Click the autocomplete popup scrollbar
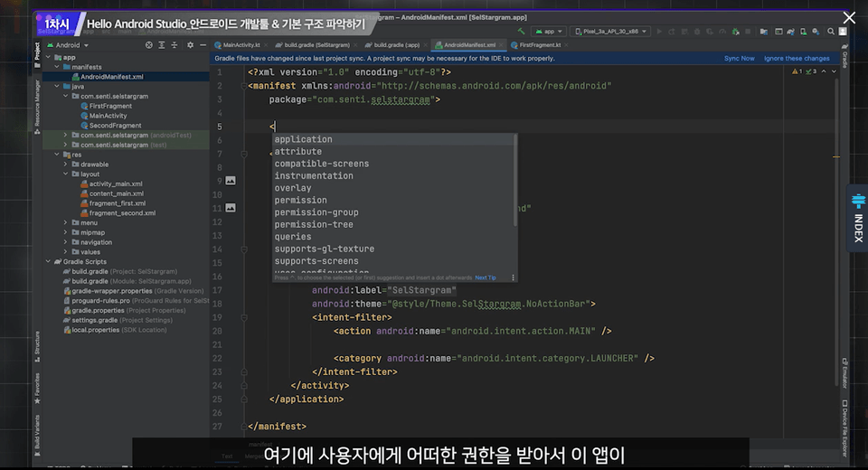The width and height of the screenshot is (868, 470). point(515,181)
